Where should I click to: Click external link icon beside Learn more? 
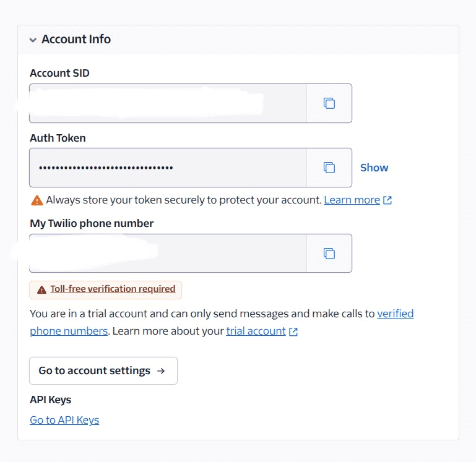pos(387,200)
